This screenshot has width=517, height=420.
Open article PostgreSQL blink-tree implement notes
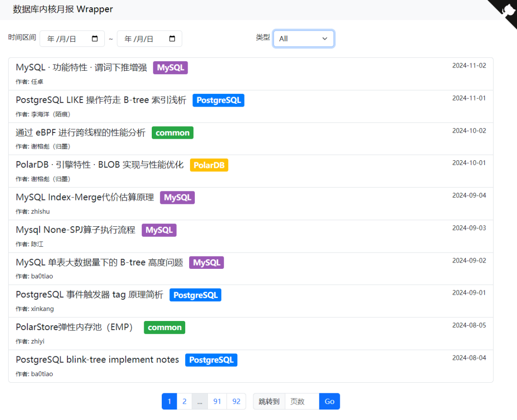(97, 360)
